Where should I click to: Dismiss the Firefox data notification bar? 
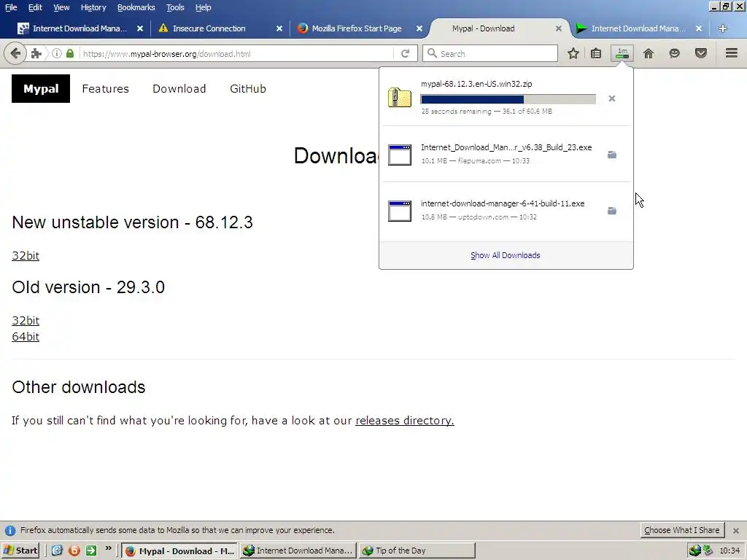pos(736,531)
